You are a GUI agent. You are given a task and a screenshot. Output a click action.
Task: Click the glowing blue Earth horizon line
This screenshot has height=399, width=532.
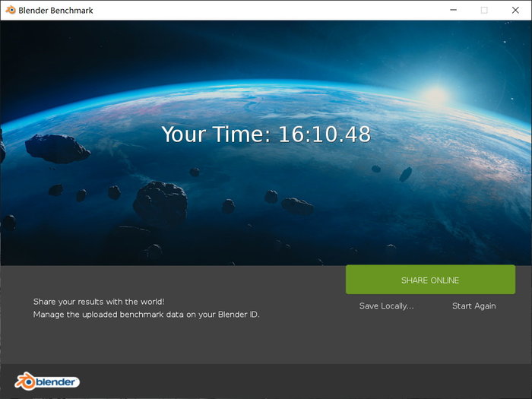click(228, 88)
